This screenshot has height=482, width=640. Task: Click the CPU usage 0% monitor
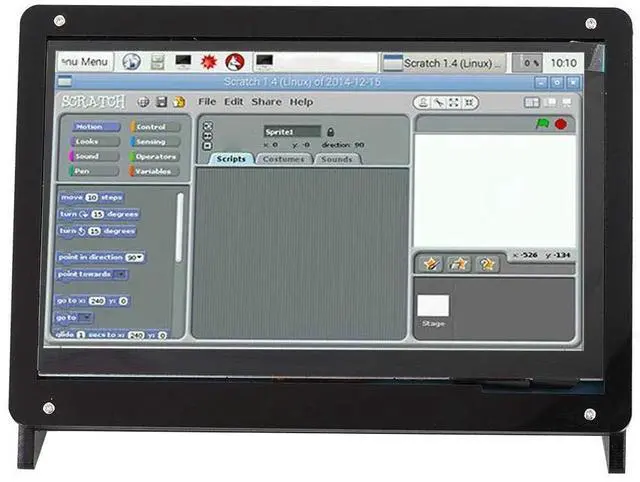(527, 63)
